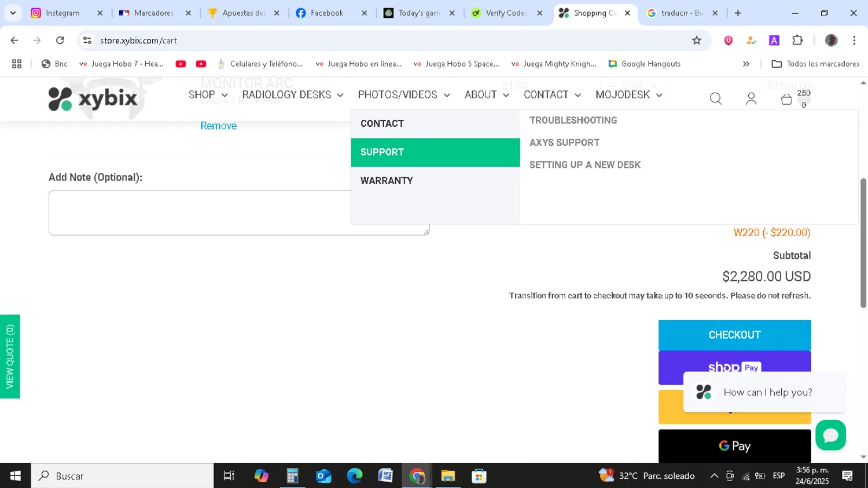The width and height of the screenshot is (868, 488).
Task: Open a new browser tab
Action: click(738, 13)
